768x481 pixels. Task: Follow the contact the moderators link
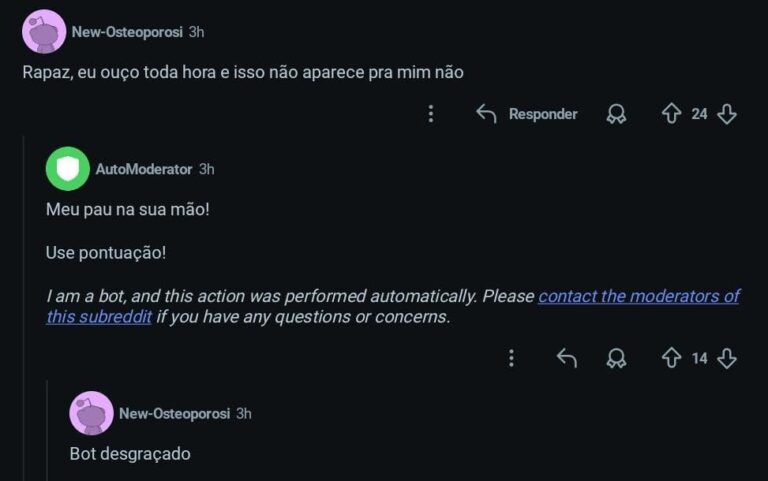[x=638, y=296]
